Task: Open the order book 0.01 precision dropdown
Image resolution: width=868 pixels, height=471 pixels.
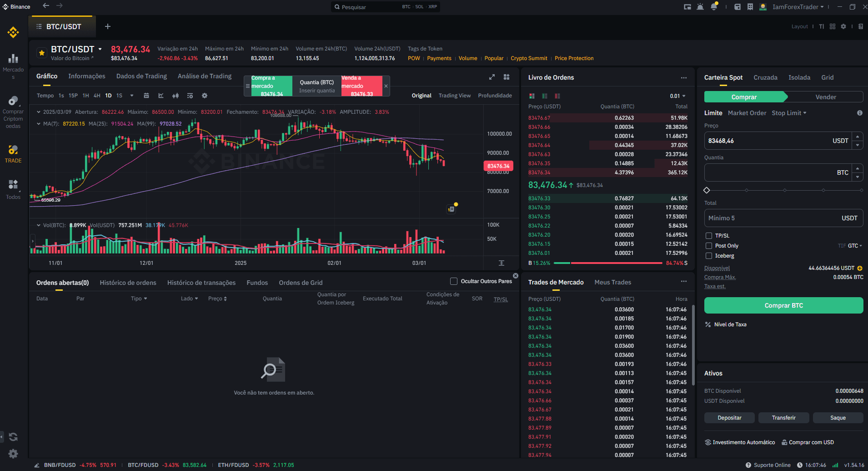Action: click(x=677, y=96)
